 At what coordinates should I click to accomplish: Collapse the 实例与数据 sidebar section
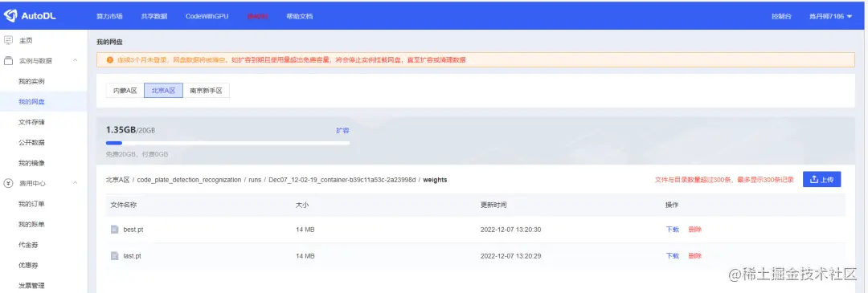pos(76,61)
